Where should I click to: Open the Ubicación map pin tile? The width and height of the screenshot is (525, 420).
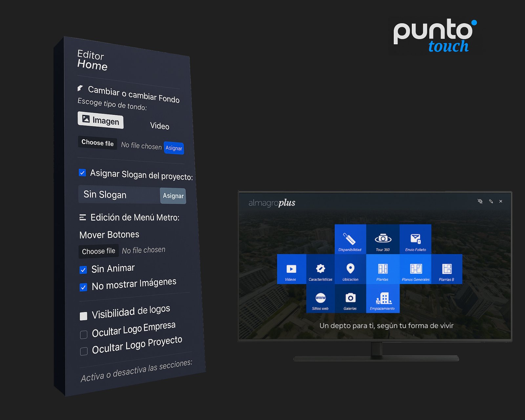click(350, 269)
